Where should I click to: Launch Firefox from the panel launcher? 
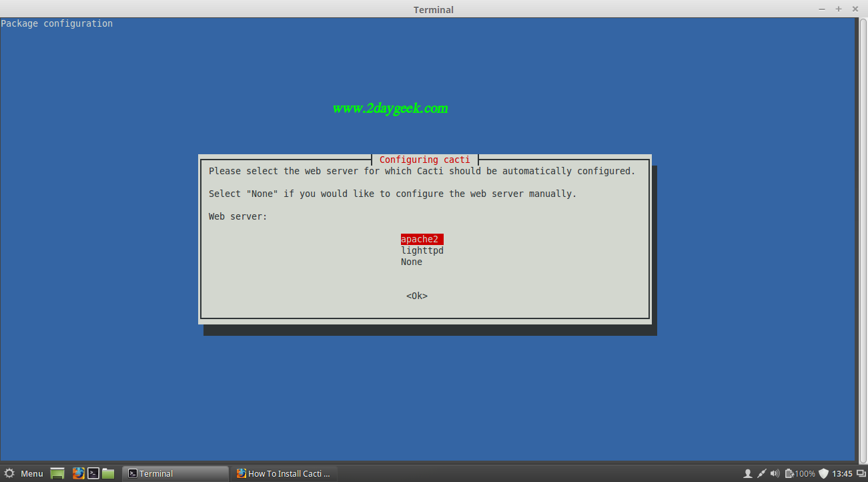(79, 473)
